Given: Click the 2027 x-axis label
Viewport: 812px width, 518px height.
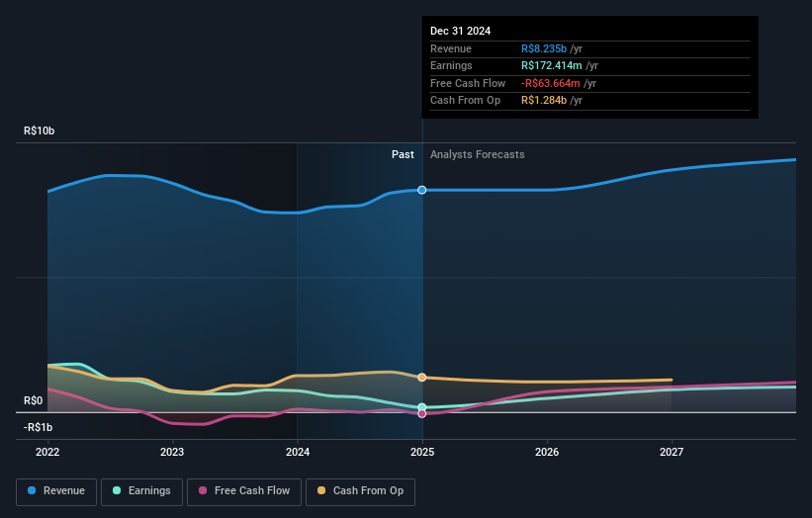Looking at the screenshot, I should point(672,452).
